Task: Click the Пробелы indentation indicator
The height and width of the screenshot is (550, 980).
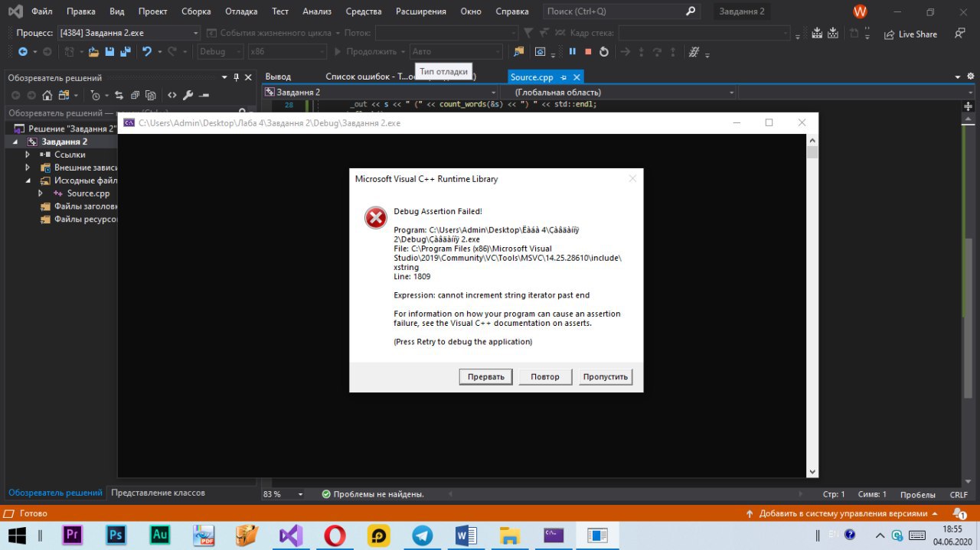Action: (917, 495)
